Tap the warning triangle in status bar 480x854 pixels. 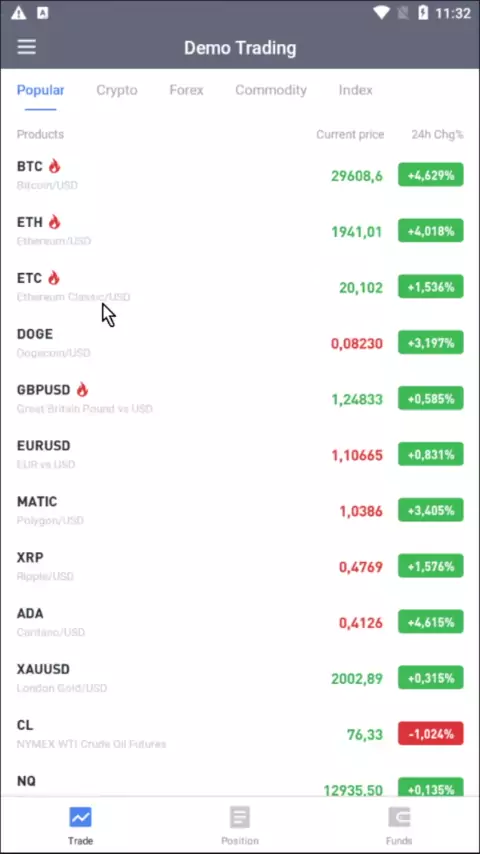click(x=19, y=13)
